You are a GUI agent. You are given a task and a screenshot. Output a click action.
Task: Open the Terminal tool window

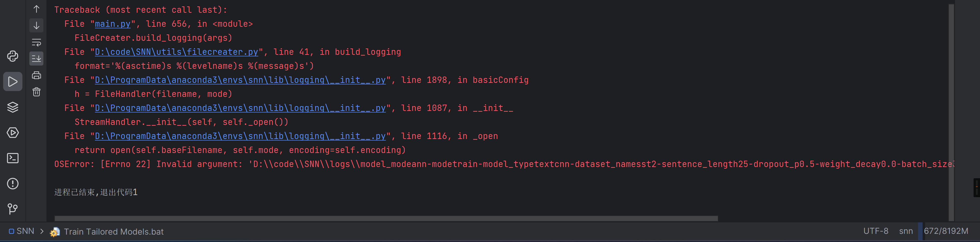point(13,158)
